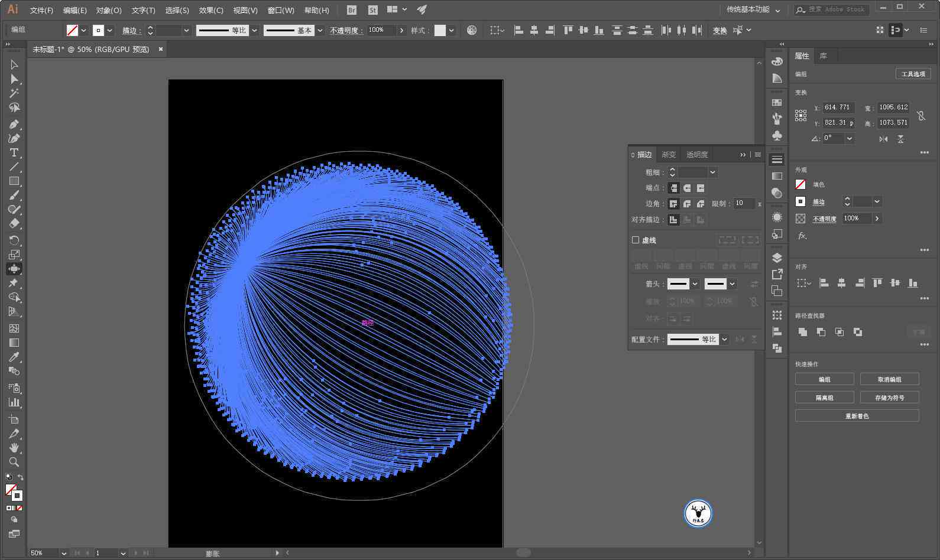The height and width of the screenshot is (560, 940).
Task: Open the Layers panel icon
Action: (777, 258)
